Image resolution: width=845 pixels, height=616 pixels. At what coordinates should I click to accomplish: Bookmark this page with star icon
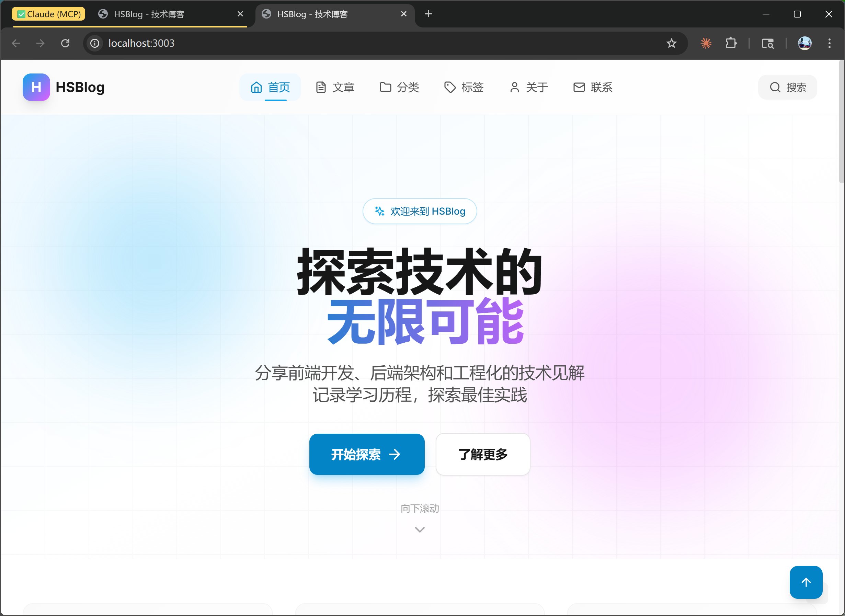(x=671, y=43)
